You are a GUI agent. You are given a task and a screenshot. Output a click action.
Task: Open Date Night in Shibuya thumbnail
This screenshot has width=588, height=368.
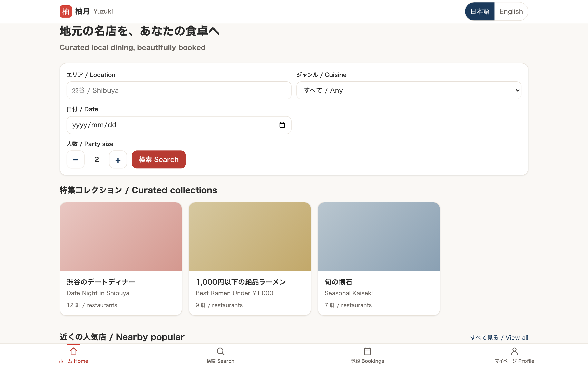coord(121,237)
